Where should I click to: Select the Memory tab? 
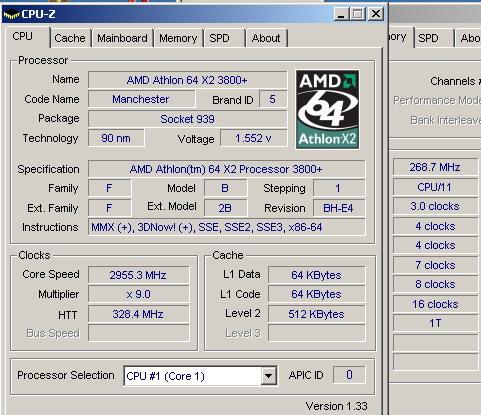tap(178, 38)
